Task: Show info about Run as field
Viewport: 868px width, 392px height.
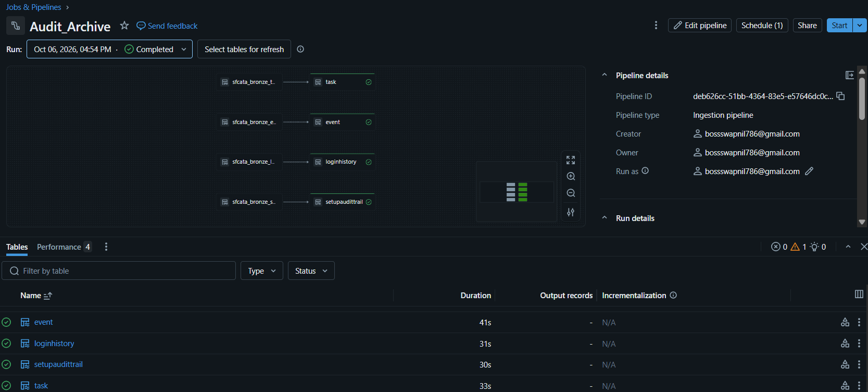Action: (x=645, y=170)
